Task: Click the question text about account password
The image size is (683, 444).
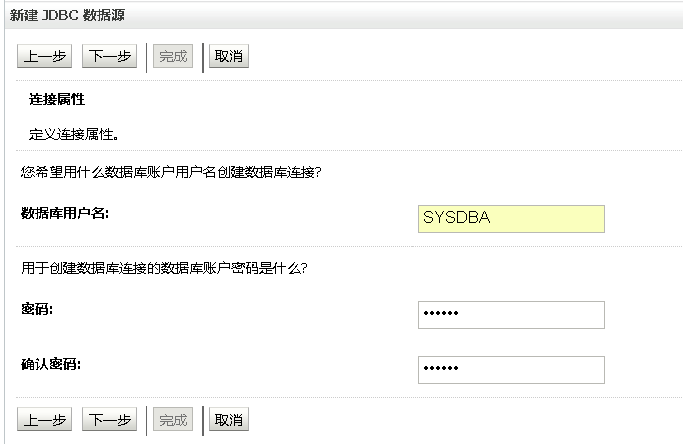Action: click(164, 268)
